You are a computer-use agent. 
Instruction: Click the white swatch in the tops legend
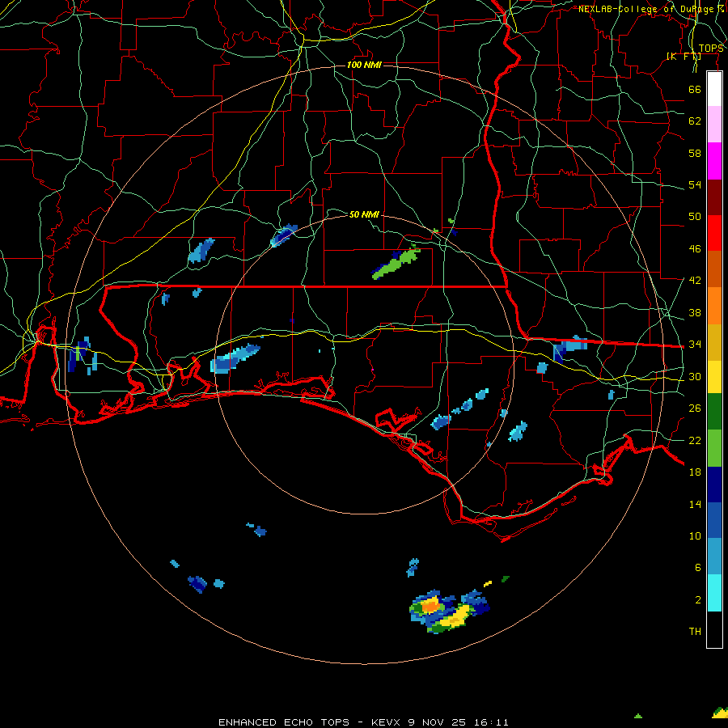[x=714, y=89]
